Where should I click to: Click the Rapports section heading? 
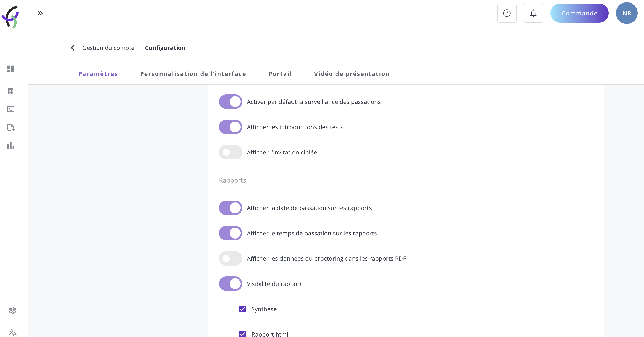coord(232,180)
